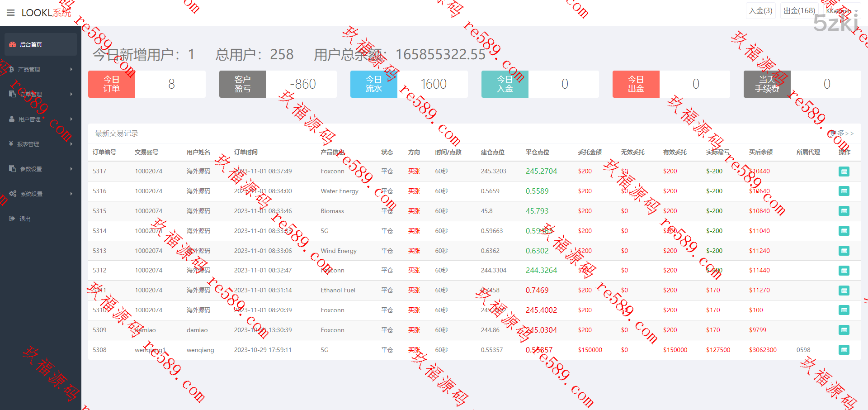Open the user account dropdown at top right

pos(842,11)
